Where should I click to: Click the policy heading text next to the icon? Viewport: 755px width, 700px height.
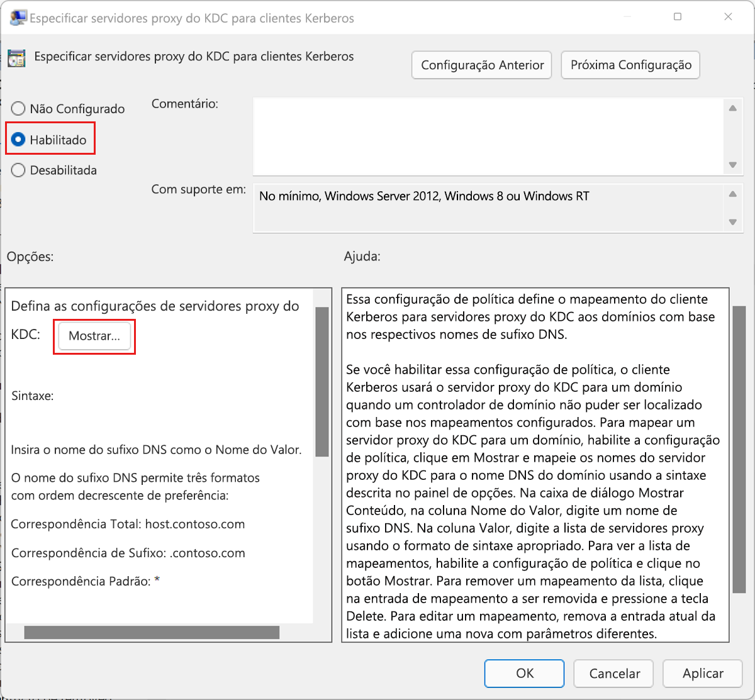pyautogui.click(x=194, y=57)
